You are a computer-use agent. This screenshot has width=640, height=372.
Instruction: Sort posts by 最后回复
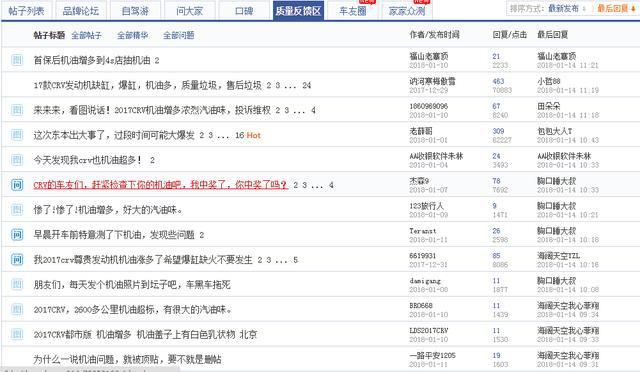point(612,9)
